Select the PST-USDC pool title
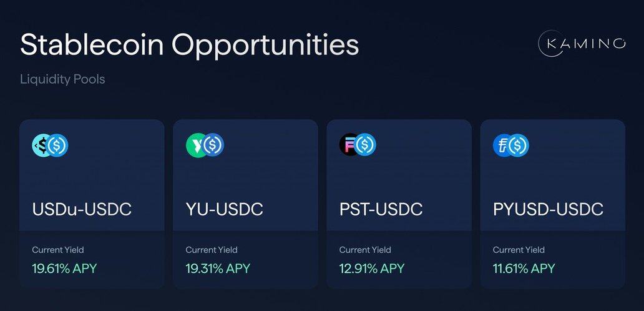Image resolution: width=644 pixels, height=311 pixels. click(x=381, y=209)
